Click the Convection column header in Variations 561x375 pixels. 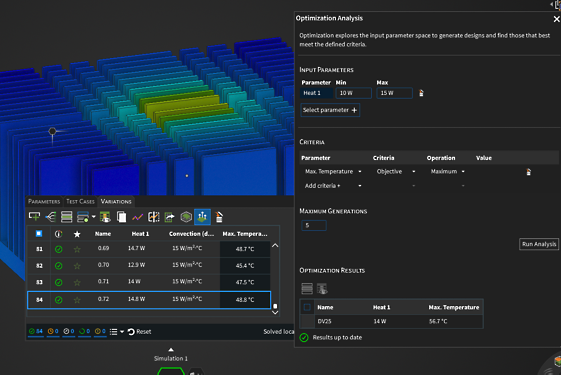[191, 234]
